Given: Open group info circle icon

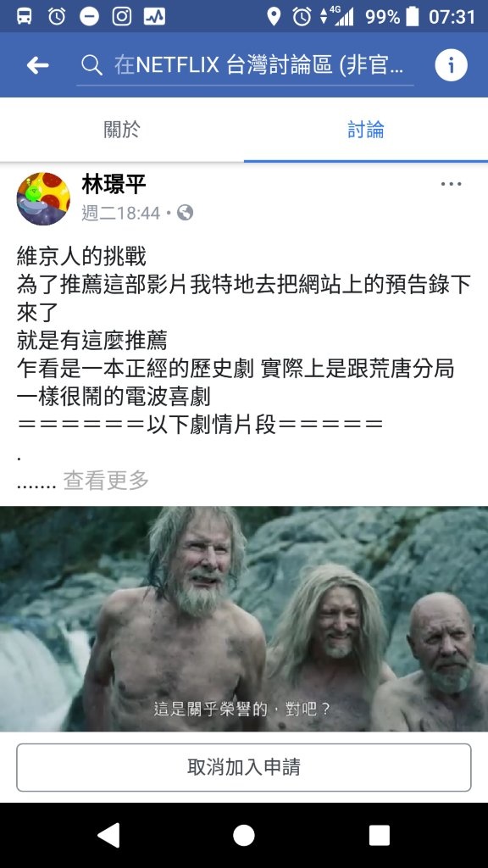Looking at the screenshot, I should pos(451,65).
